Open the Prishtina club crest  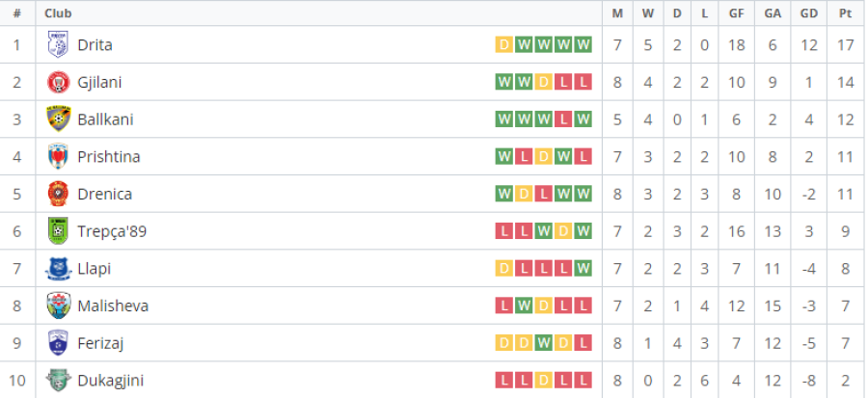[x=58, y=156]
